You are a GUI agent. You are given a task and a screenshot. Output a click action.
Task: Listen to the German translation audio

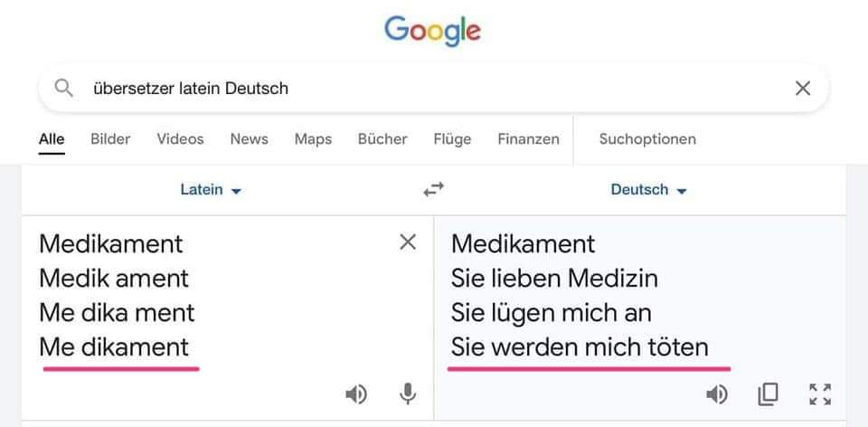pos(717,394)
